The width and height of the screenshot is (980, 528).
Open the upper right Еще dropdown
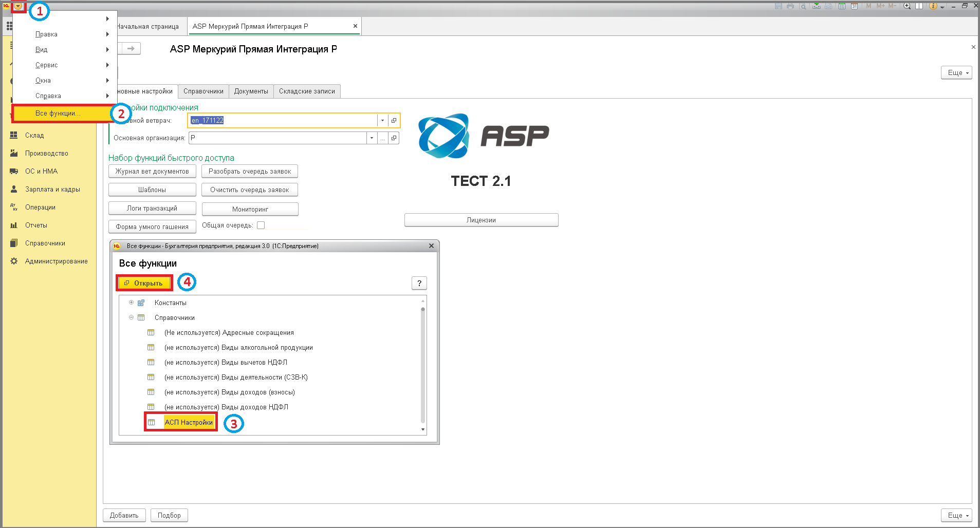[x=956, y=73]
